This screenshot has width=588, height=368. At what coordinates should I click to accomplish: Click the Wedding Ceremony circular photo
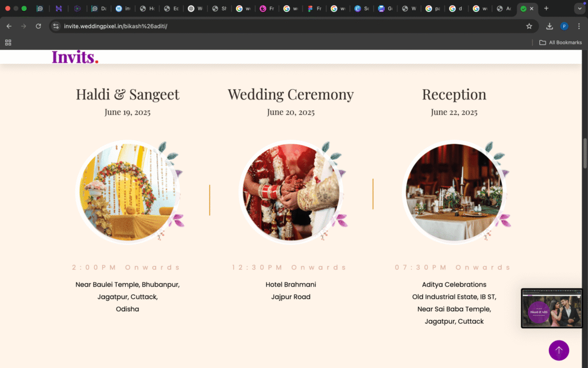coord(291,191)
